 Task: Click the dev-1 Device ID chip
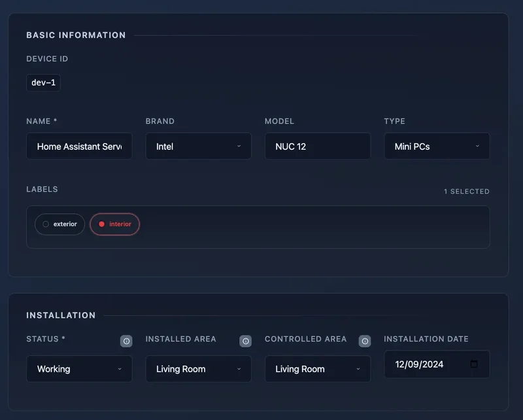point(43,82)
